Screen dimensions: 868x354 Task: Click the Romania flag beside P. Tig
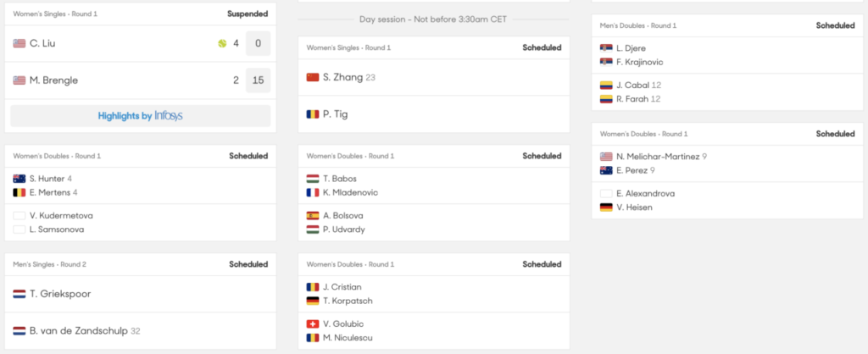[x=313, y=114]
